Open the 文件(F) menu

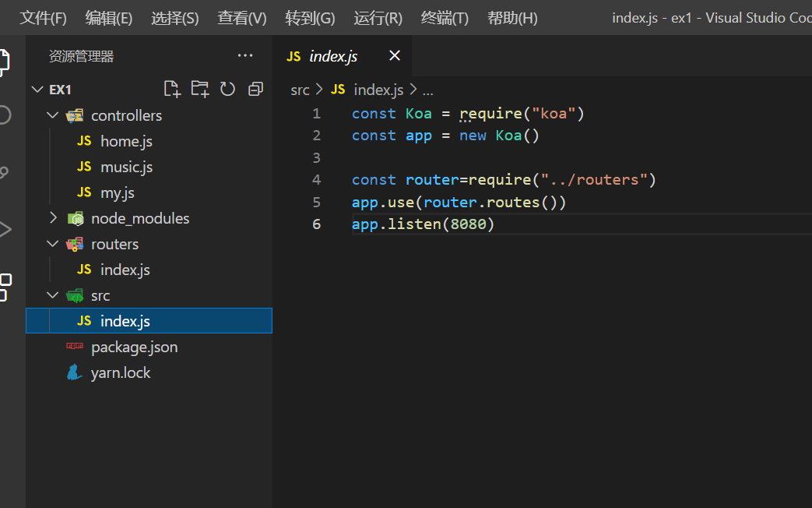point(43,18)
